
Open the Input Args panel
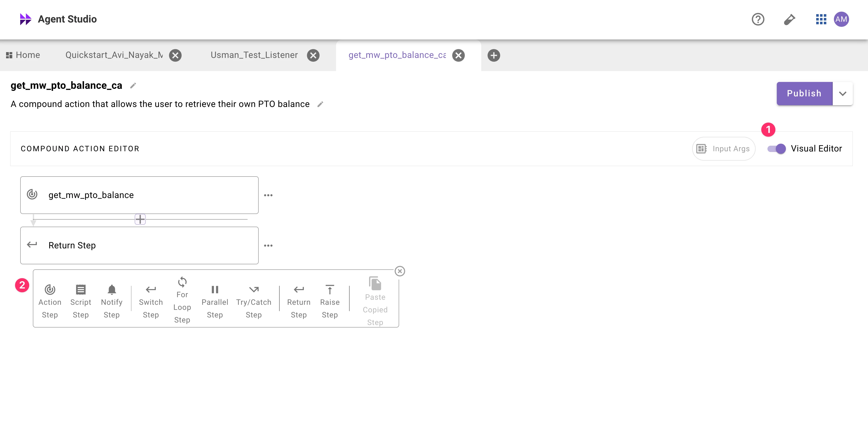(x=724, y=149)
